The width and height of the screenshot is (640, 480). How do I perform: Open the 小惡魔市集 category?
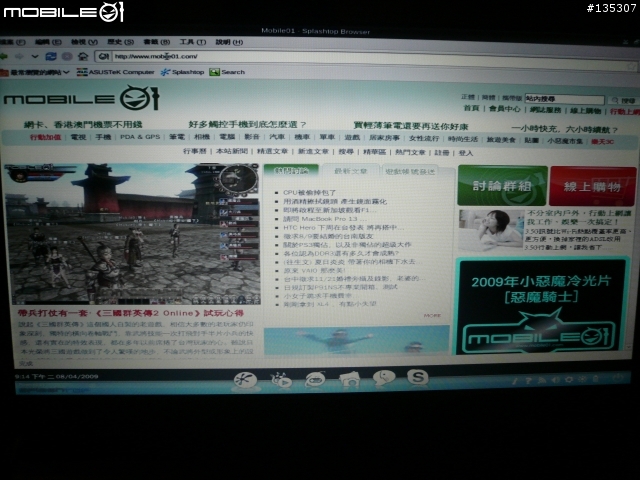click(565, 141)
